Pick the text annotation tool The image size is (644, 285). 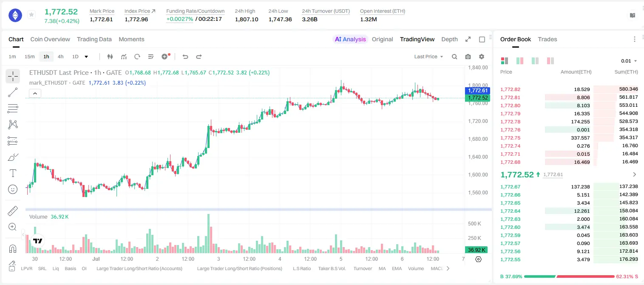pos(13,173)
